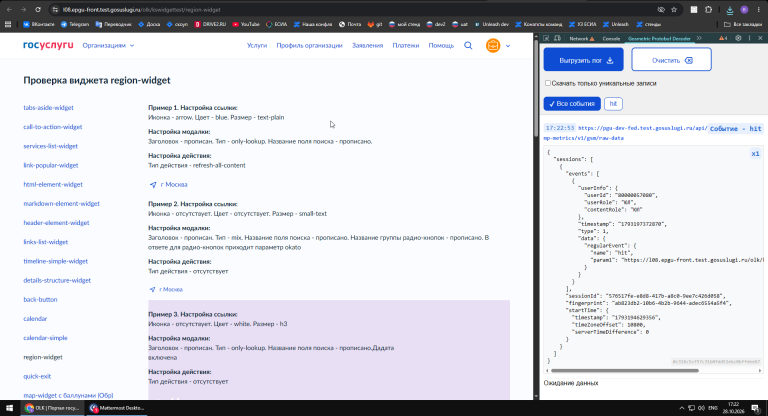Open the Переводчик bookmark

[114, 24]
